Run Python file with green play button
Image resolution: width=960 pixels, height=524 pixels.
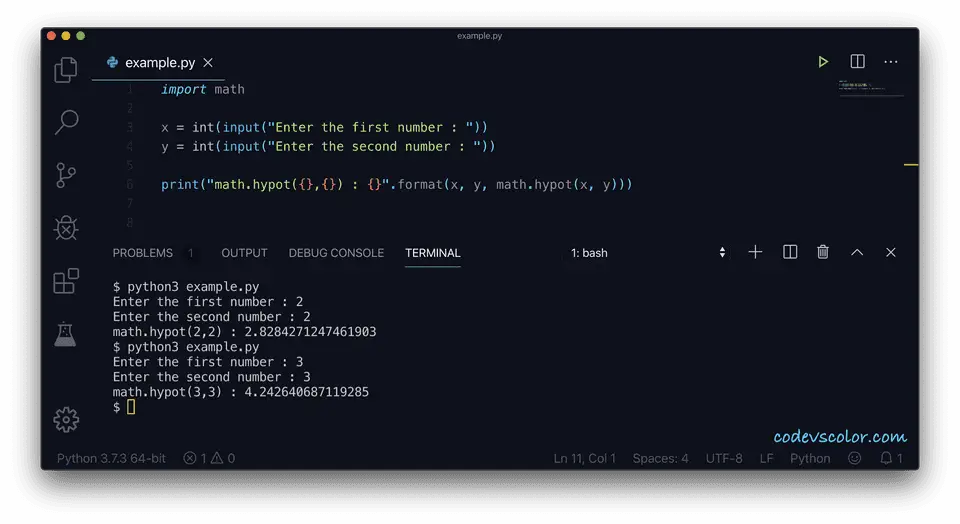823,62
